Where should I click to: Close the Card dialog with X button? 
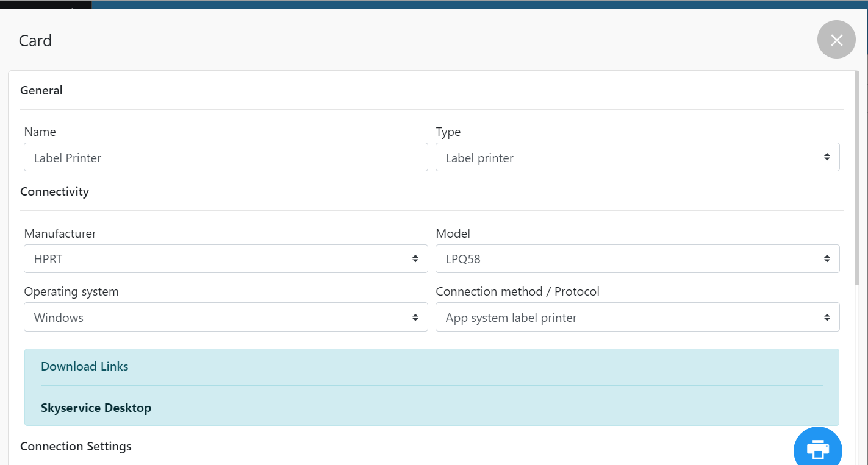[x=836, y=40]
